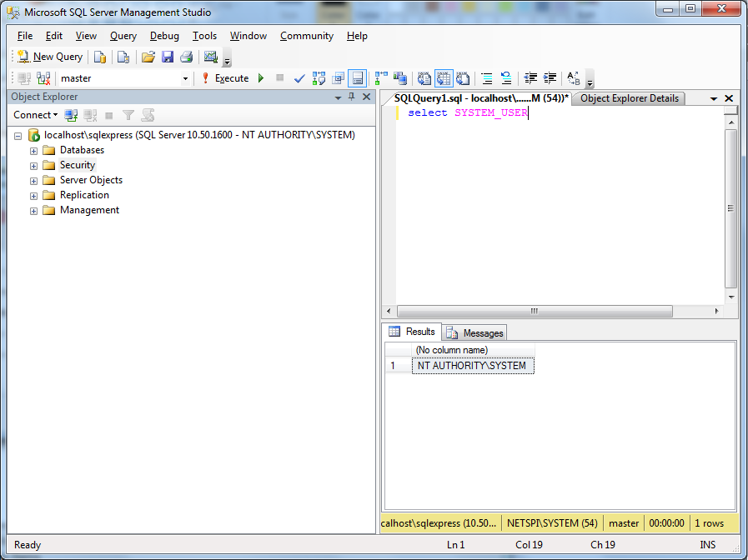Screen dimensions: 748x560
Task: Expand the Management folder
Action: 33,211
